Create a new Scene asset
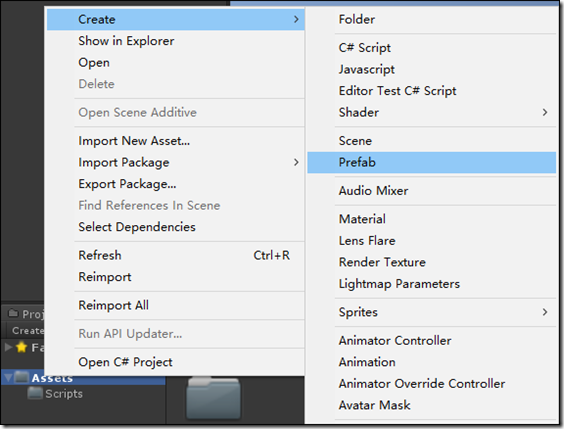This screenshot has height=429, width=564. (432, 141)
